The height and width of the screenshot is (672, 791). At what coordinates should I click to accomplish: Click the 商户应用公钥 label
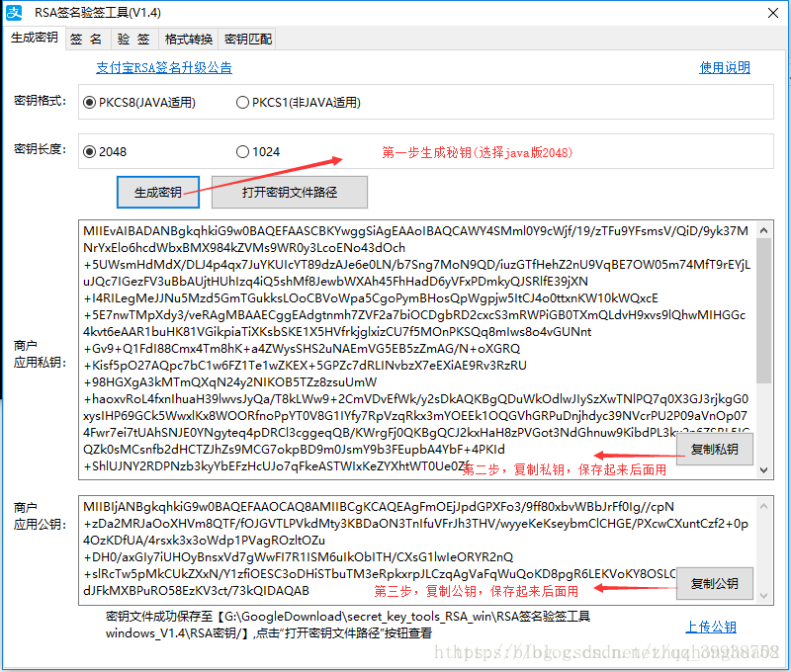40,516
